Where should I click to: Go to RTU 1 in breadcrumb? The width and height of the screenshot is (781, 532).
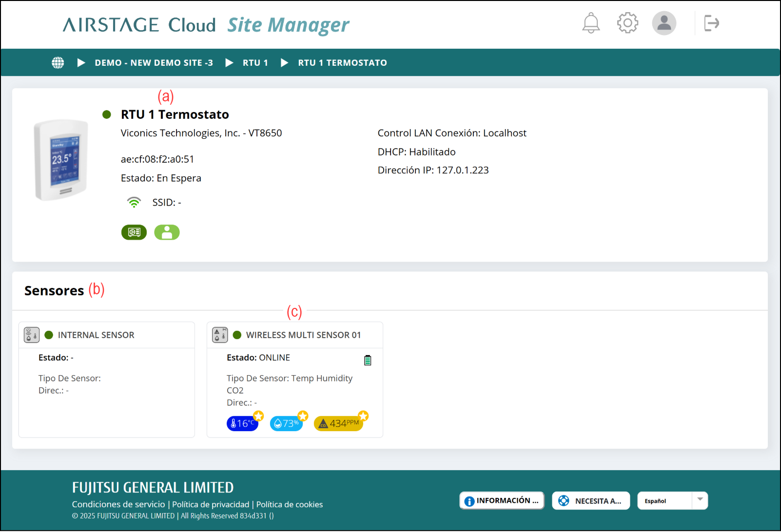[x=255, y=63]
